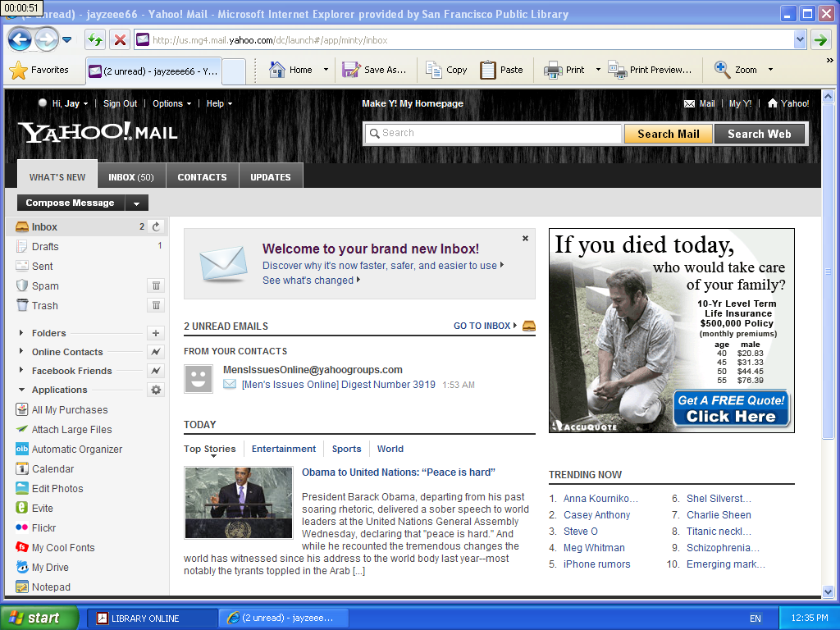Click in the Yahoo Mail search field
The width and height of the screenshot is (840, 630).
pyautogui.click(x=493, y=134)
